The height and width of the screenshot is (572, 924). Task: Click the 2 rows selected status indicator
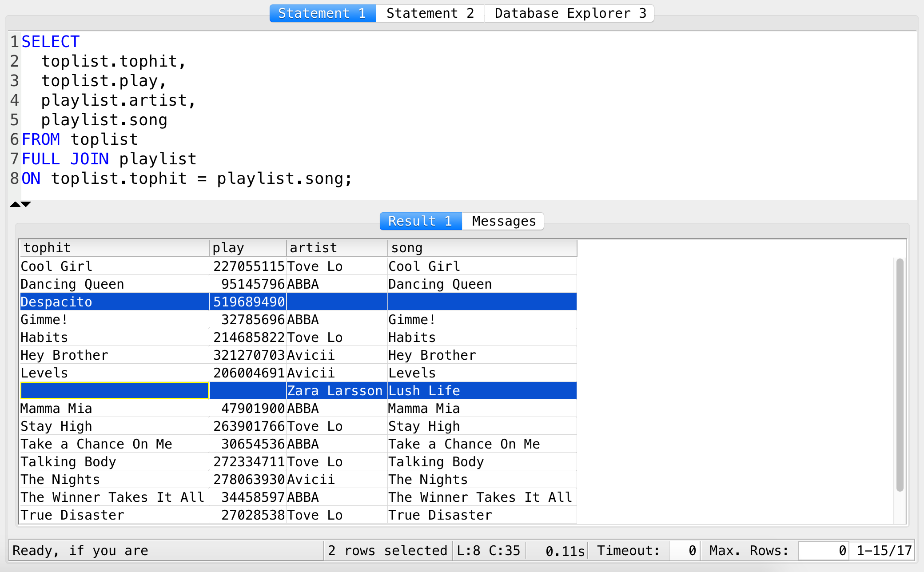387,550
